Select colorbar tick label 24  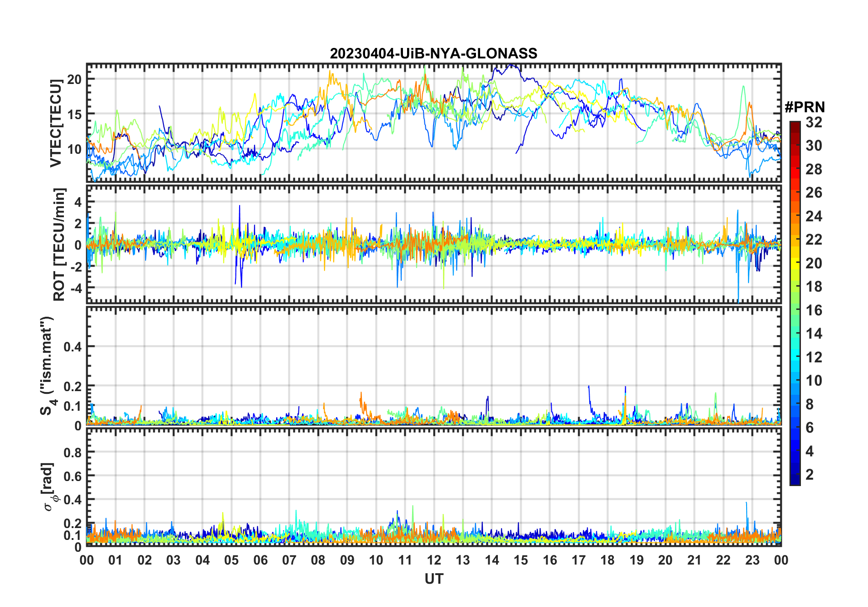(x=814, y=216)
